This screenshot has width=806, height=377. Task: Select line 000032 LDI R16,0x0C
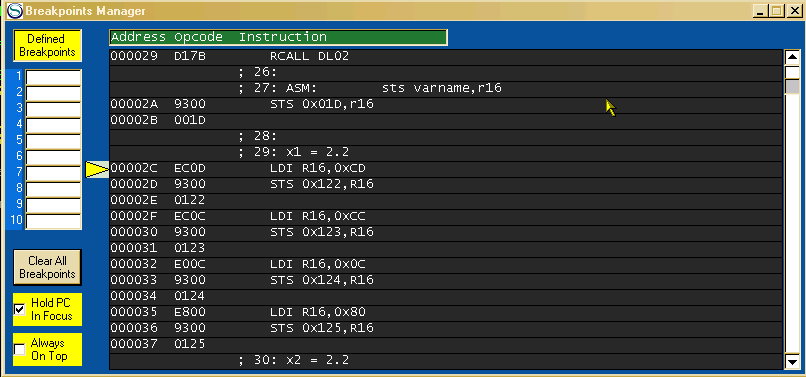[446, 264]
